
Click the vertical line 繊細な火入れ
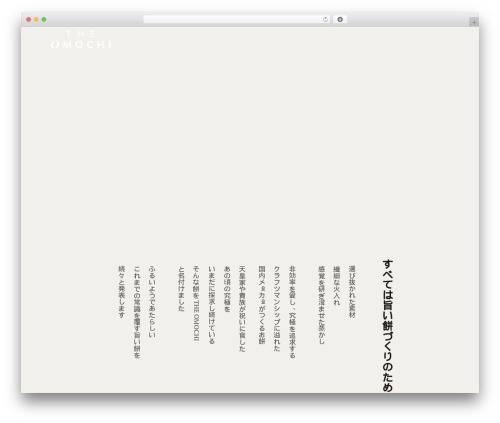(337, 285)
